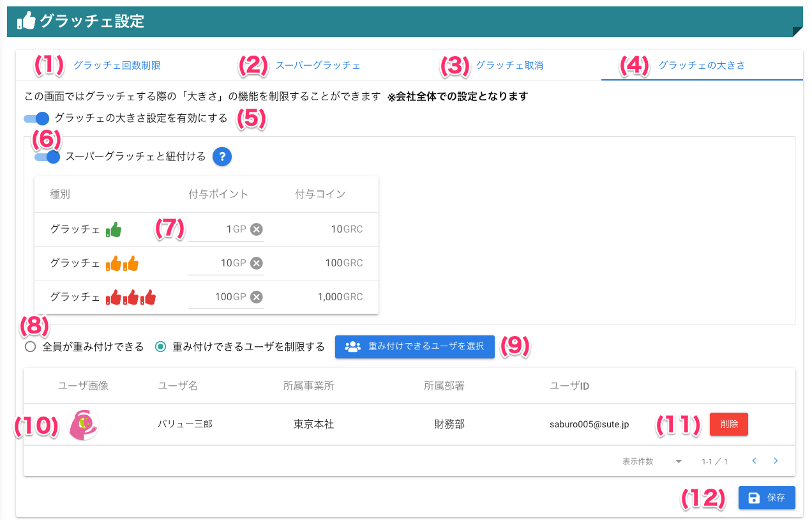Viewport: 812px width, 520px height.
Task: Click the 所属部署 column header
Action: 444,386
